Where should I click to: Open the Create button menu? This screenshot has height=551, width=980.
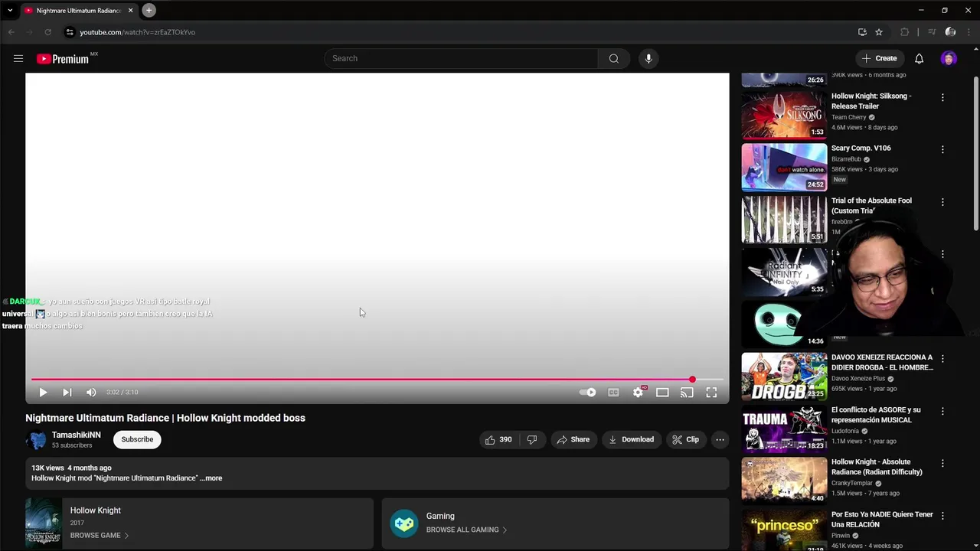[x=879, y=58]
